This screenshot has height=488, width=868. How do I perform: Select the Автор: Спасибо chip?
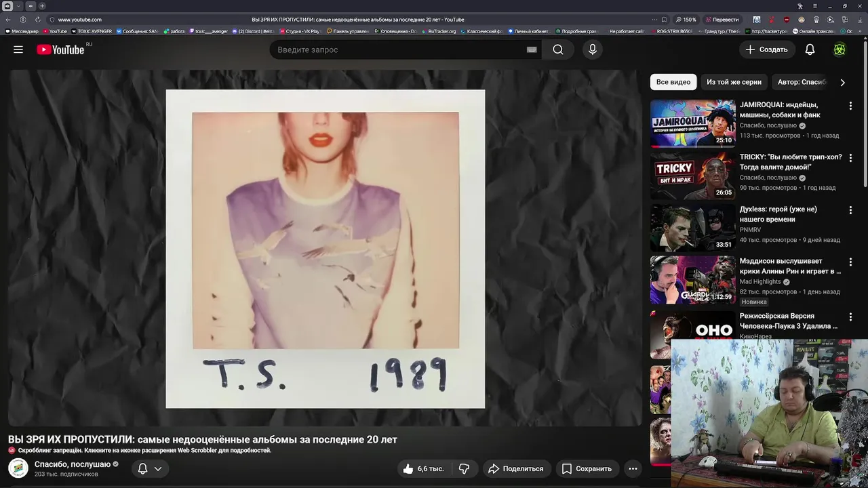pyautogui.click(x=802, y=82)
